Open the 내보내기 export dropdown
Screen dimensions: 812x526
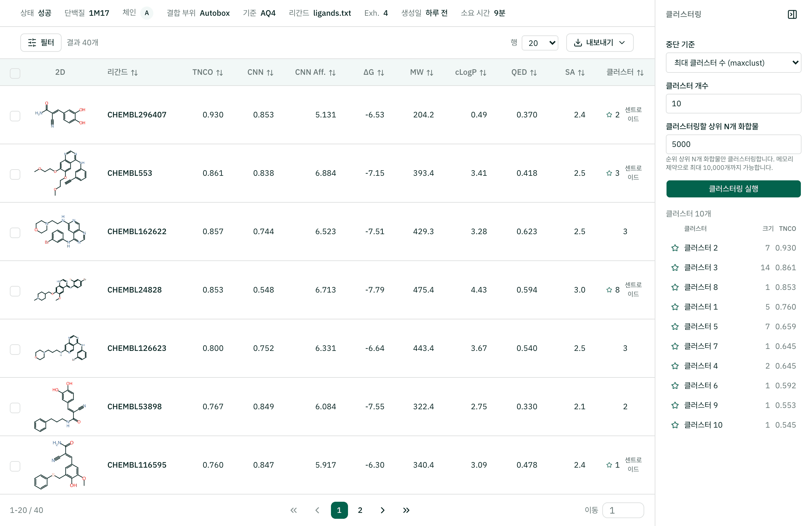(599, 43)
